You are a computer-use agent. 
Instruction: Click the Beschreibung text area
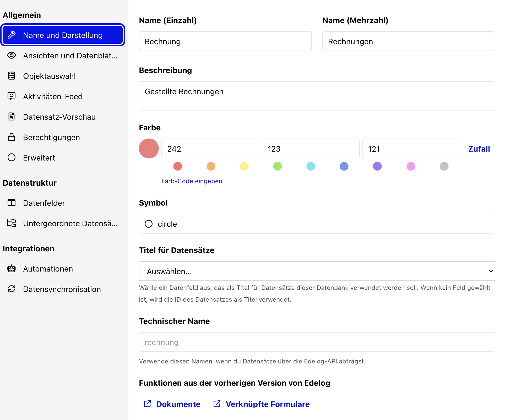point(317,96)
